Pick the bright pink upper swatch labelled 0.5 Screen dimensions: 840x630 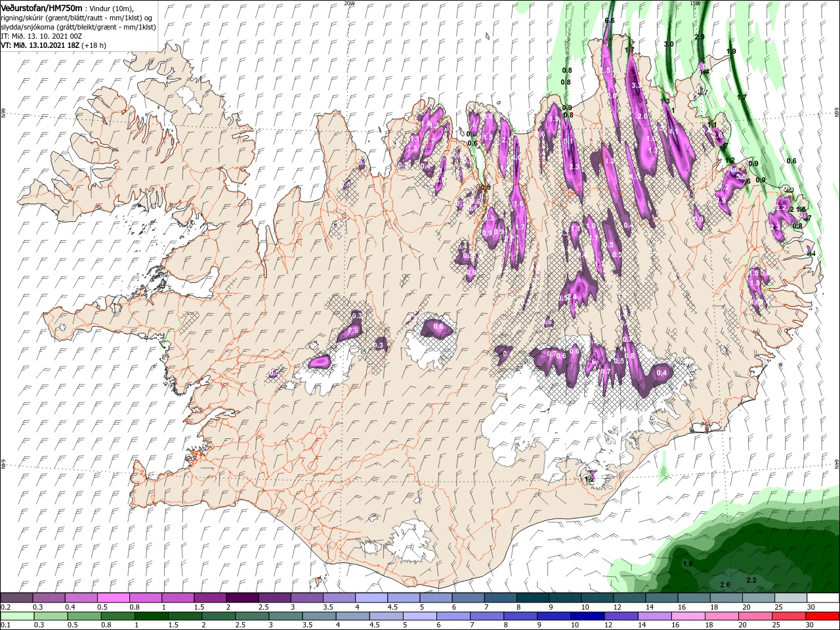click(113, 598)
